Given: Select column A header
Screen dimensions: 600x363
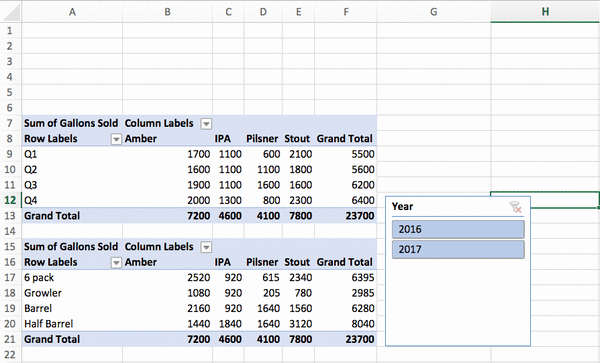Looking at the screenshot, I should coord(72,12).
